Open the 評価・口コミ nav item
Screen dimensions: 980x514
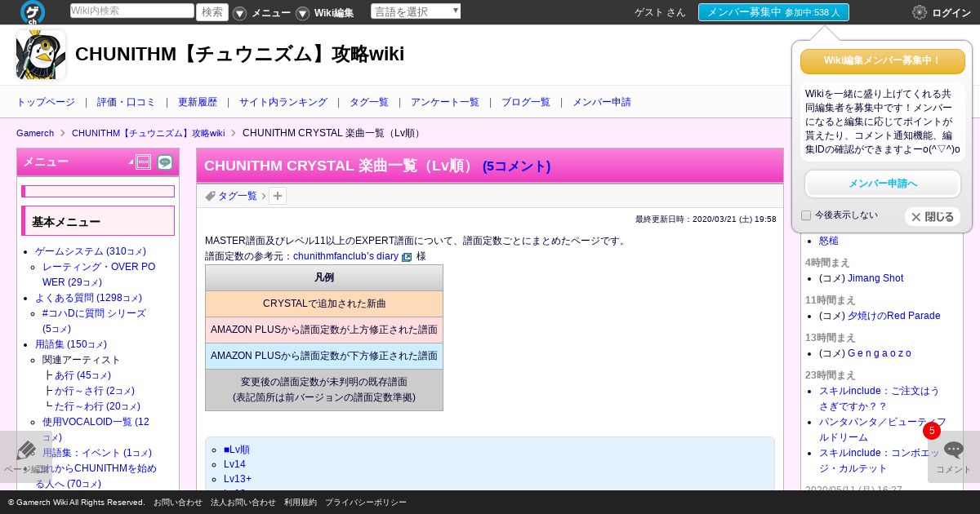pos(126,102)
